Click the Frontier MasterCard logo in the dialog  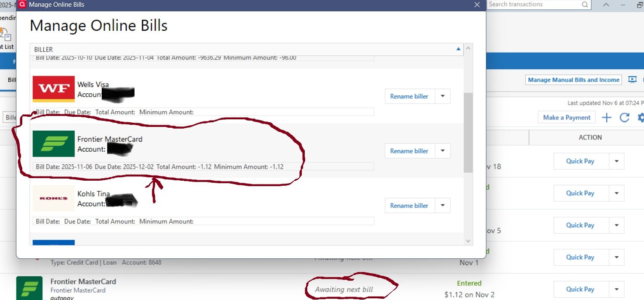coord(54,144)
